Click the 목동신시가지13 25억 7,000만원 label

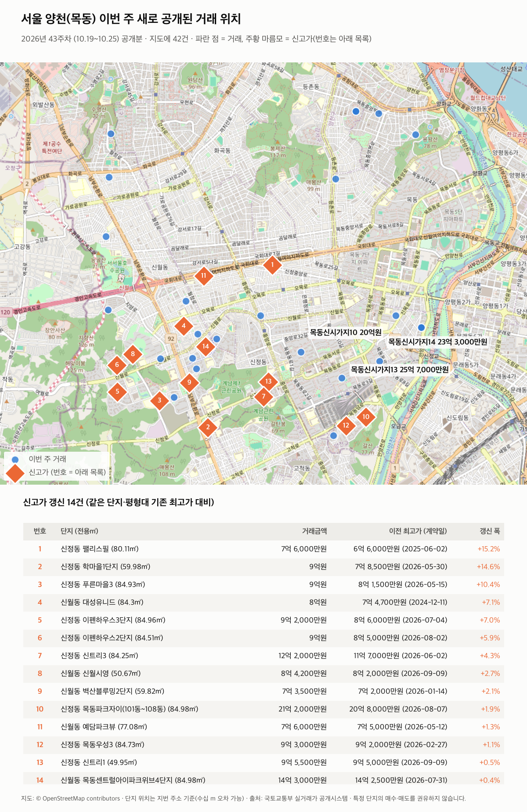click(x=400, y=370)
